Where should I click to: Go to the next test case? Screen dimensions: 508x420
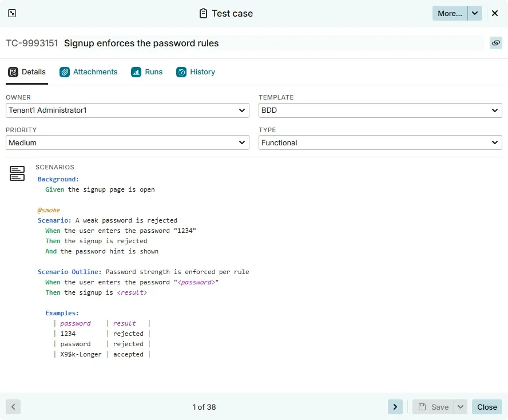(395, 407)
